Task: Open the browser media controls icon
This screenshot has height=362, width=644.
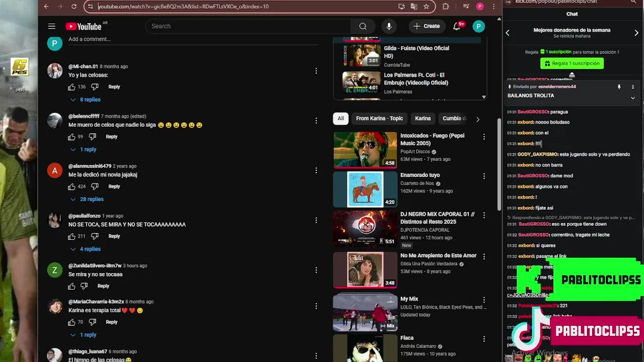Action: tap(466, 7)
